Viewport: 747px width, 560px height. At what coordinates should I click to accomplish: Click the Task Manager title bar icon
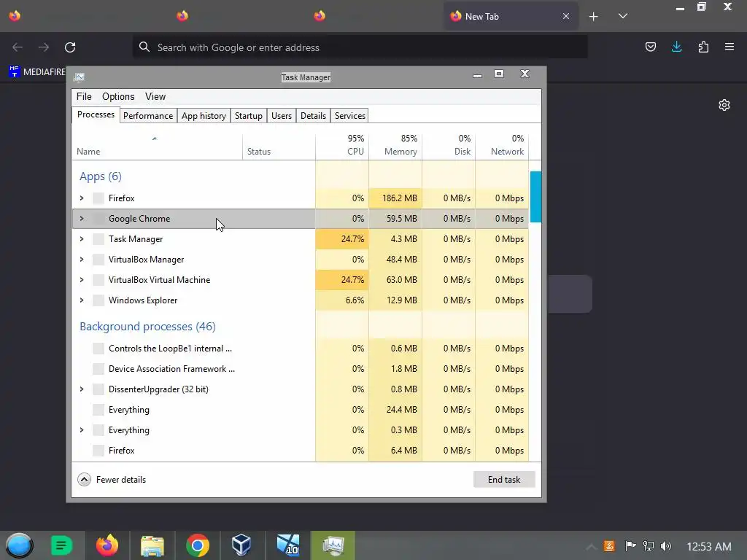[x=79, y=77]
